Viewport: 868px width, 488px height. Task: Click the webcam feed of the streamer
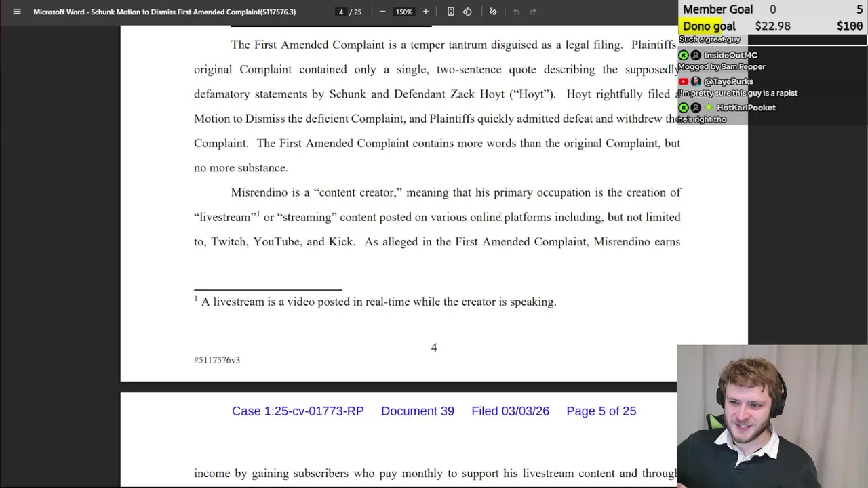(772, 416)
